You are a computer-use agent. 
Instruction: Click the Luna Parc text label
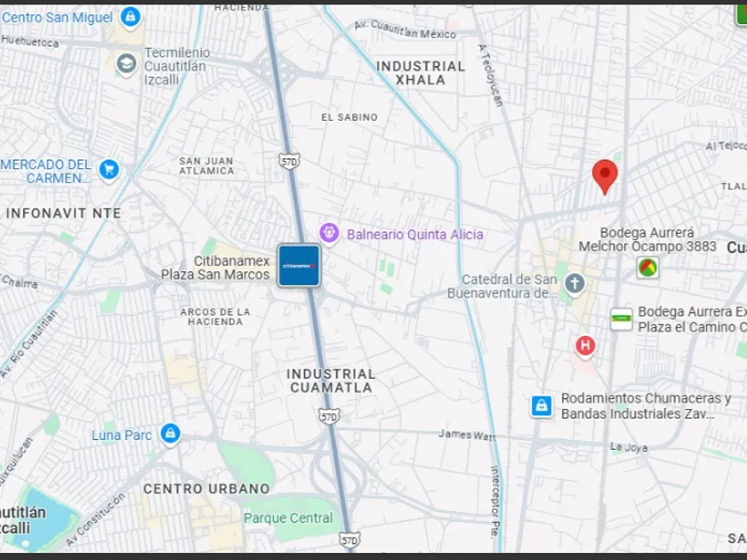click(122, 436)
